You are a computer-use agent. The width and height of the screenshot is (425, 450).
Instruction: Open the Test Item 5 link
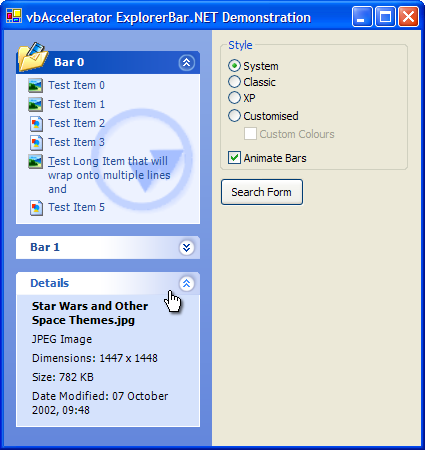[x=76, y=207]
